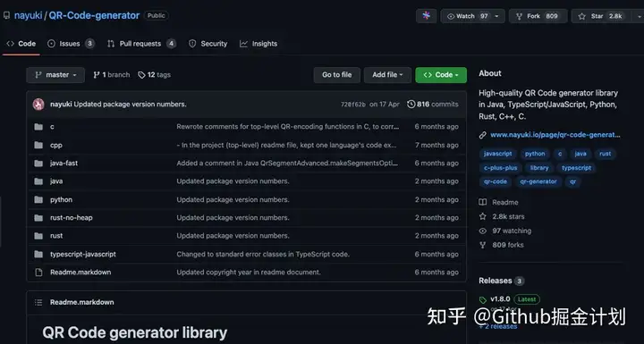Go to the Security tab
Image resolution: width=644 pixels, height=344 pixels.
[x=208, y=44]
